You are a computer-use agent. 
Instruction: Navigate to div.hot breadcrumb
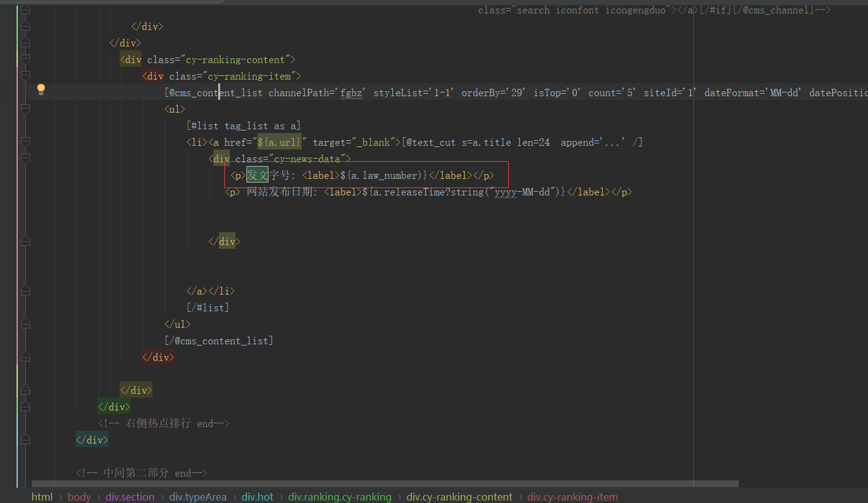tap(257, 497)
